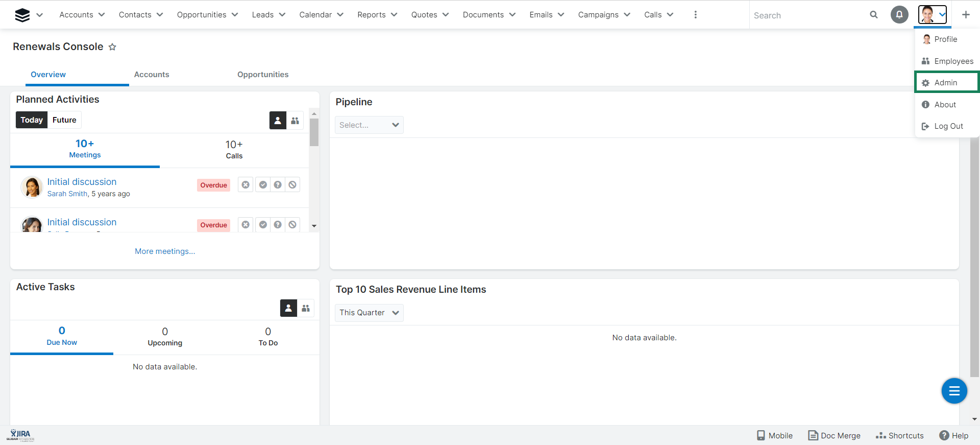Open the blue floating hamburger button
The height and width of the screenshot is (445, 980).
pyautogui.click(x=954, y=391)
